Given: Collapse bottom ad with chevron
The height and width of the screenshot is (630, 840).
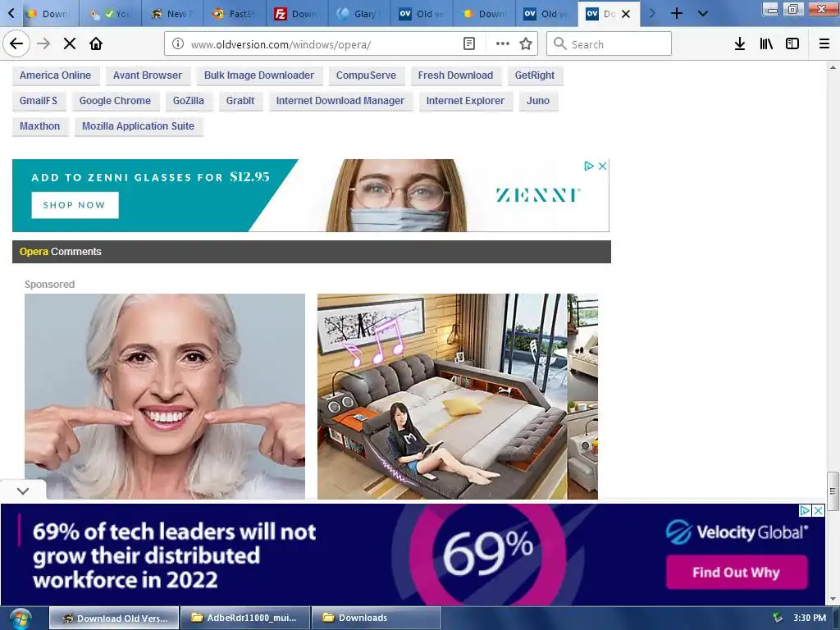Looking at the screenshot, I should click(x=23, y=491).
